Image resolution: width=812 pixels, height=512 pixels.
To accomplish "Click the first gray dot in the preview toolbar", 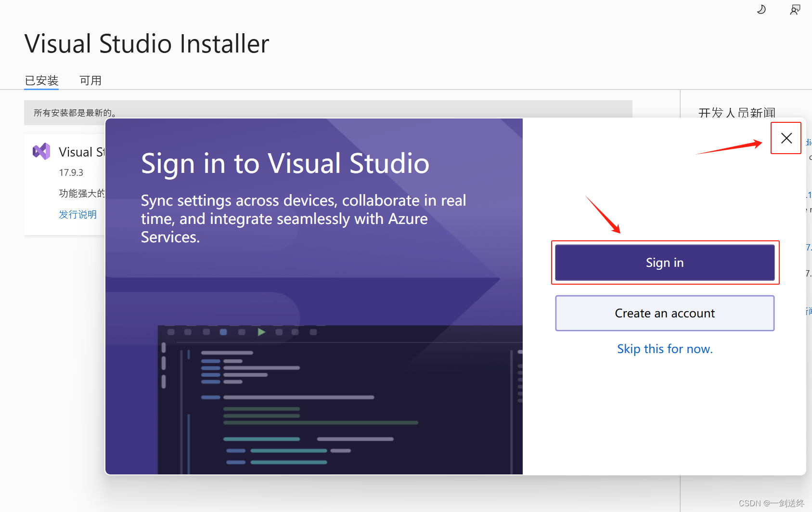I will coord(170,332).
